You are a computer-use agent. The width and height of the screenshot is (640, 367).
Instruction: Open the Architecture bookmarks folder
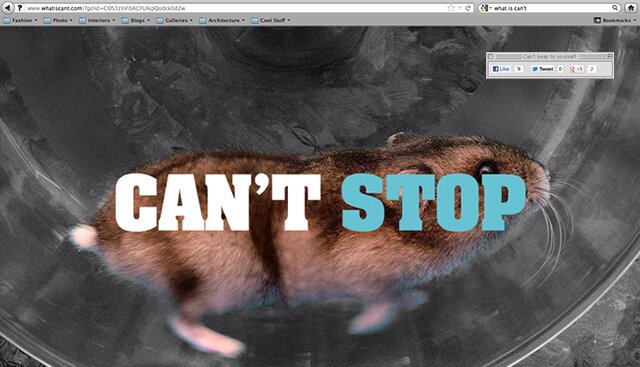coord(222,20)
